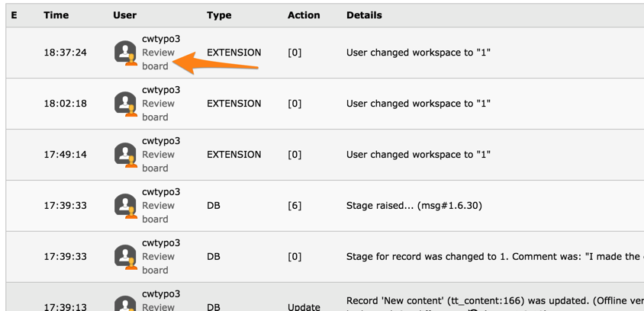Viewport: 644px width, 311px height.
Task: Click the user avatar in the 17:39:13 row
Action: pyautogui.click(x=125, y=304)
